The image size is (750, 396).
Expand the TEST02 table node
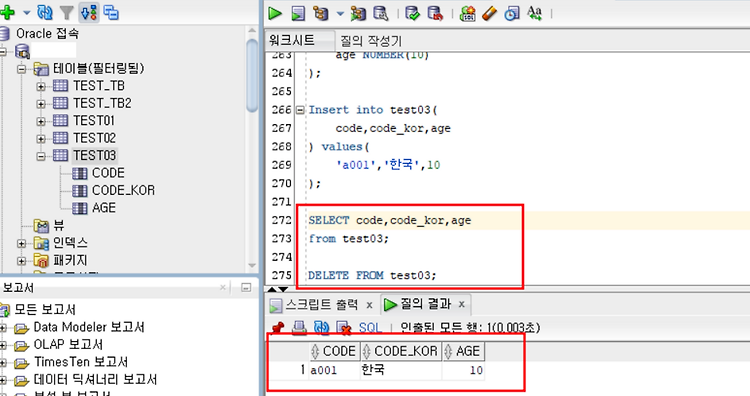click(x=41, y=139)
